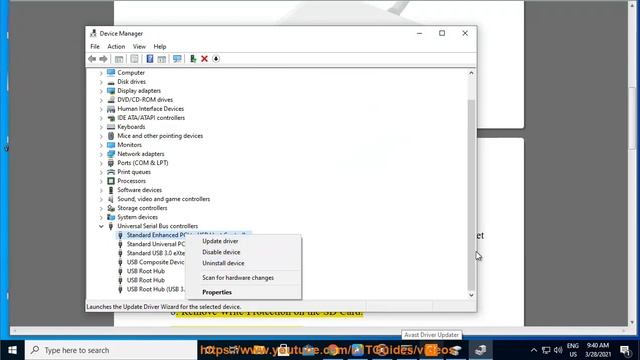The height and width of the screenshot is (360, 640).
Task: Choose Properties from the context menu
Action: click(x=244, y=292)
